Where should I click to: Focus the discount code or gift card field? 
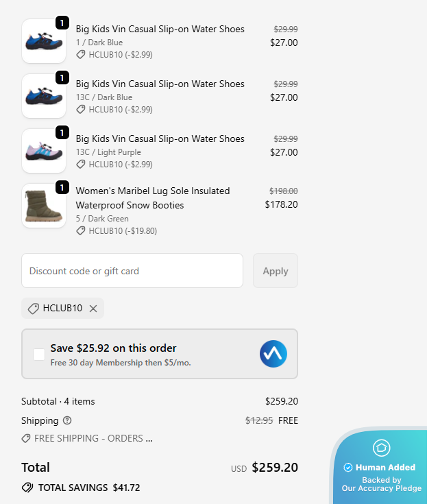(132, 271)
